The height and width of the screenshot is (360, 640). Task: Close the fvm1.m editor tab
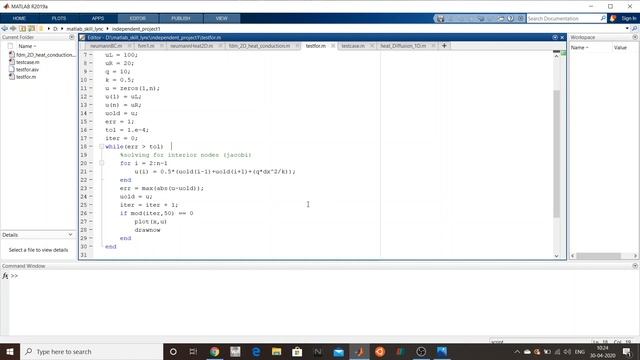[x=162, y=46]
